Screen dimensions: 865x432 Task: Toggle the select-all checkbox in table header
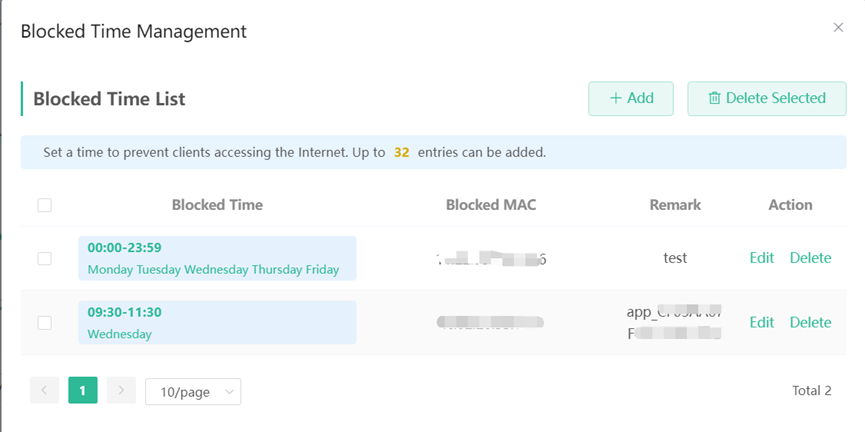pyautogui.click(x=44, y=205)
